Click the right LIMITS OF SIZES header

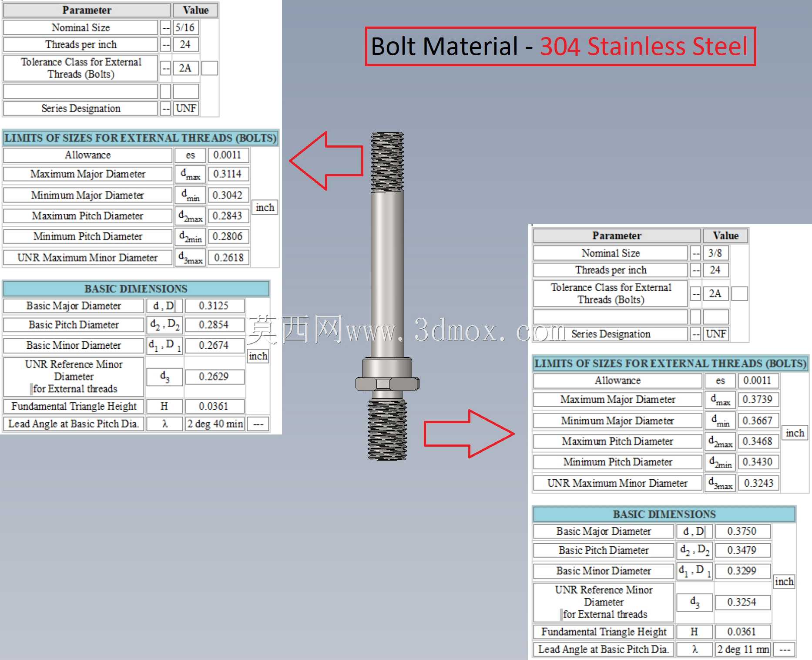(x=671, y=364)
